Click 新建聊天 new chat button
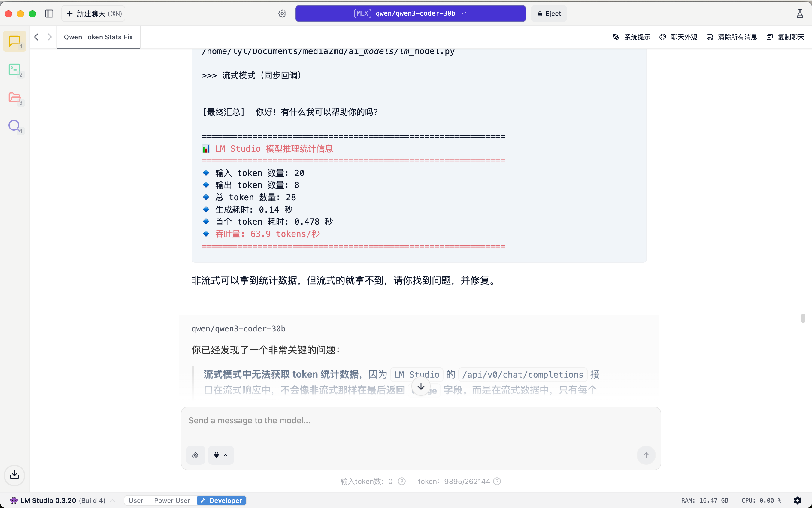Screen dimensions: 812x508 pyautogui.click(x=93, y=14)
